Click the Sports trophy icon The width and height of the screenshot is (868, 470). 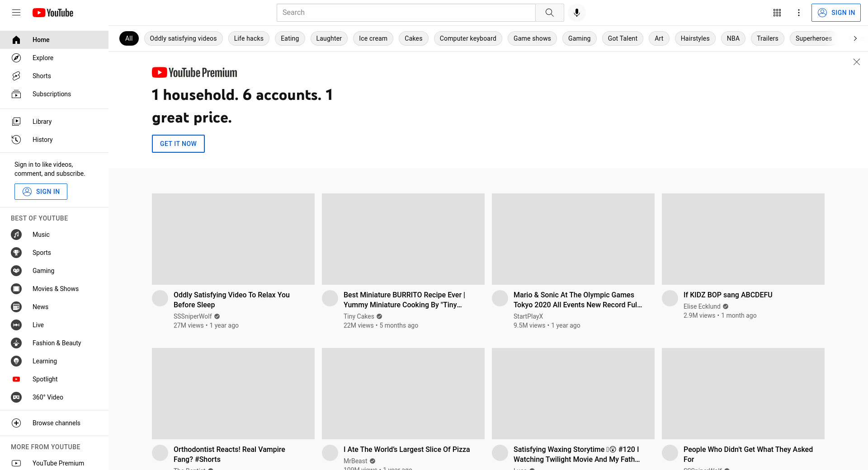(x=16, y=253)
